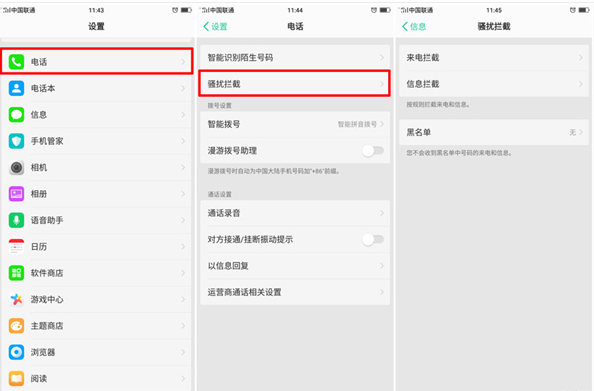This screenshot has height=391, width=594.
Task: Tap the 游戏中心 row label
Action: 47,299
